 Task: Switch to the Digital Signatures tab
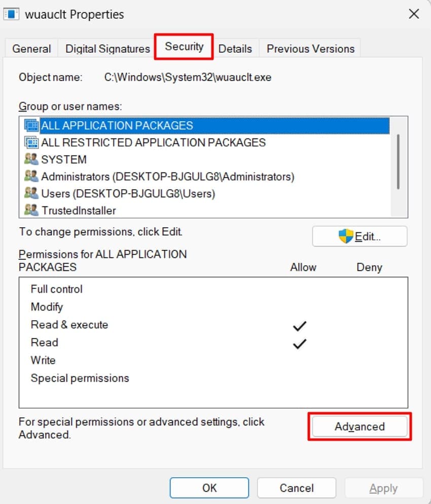pyautogui.click(x=106, y=48)
